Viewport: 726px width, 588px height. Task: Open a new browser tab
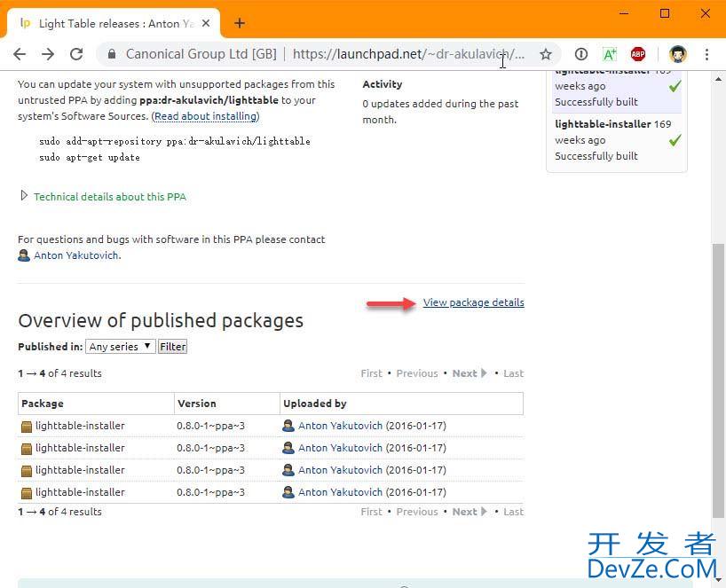[240, 23]
